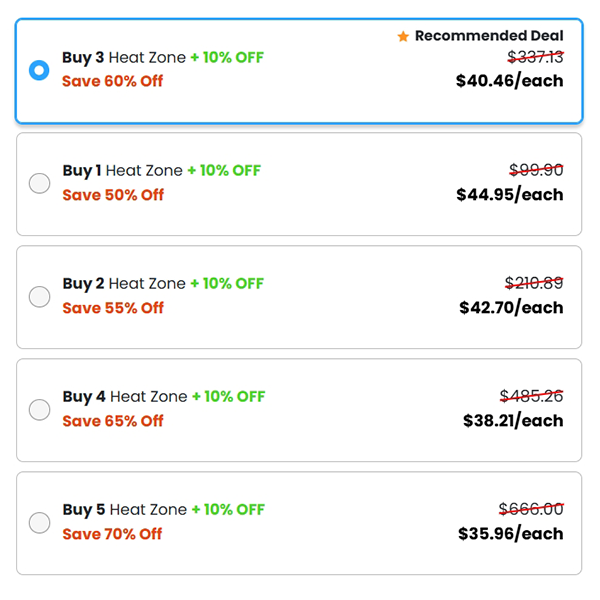The height and width of the screenshot is (600, 600).
Task: Click the $38.21/each price
Action: (x=513, y=420)
